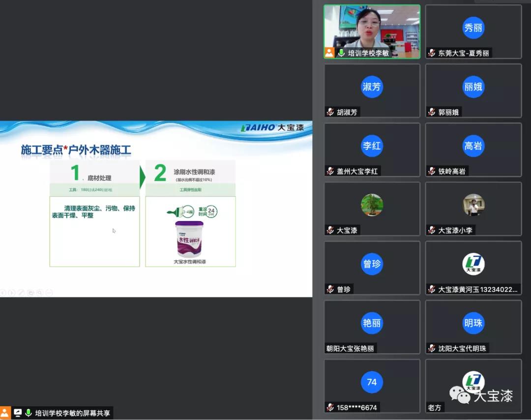Screen dimensions: 531x420
Task: Click the slideshow pen annotation tool
Action: pyautogui.click(x=21, y=292)
